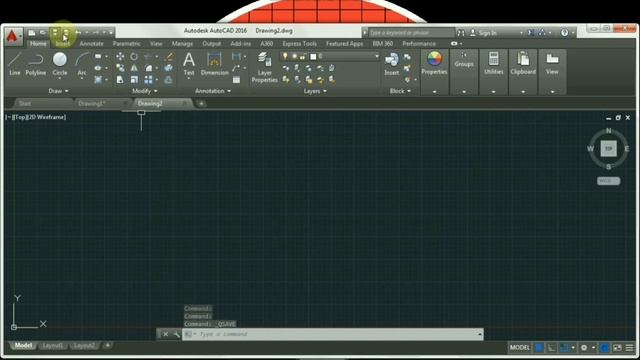Add a new layout with plus button
Viewport: 640px width, 360px height.
[x=107, y=346]
